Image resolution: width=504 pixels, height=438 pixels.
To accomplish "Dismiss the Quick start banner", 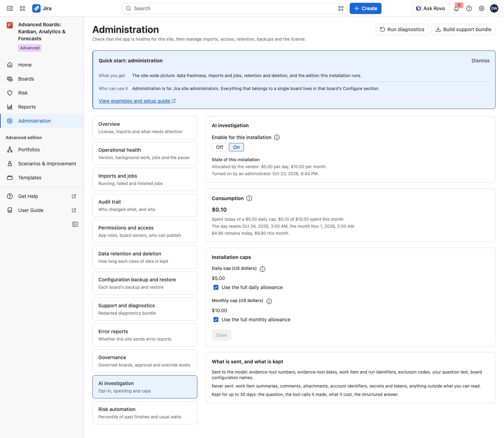I will point(481,61).
